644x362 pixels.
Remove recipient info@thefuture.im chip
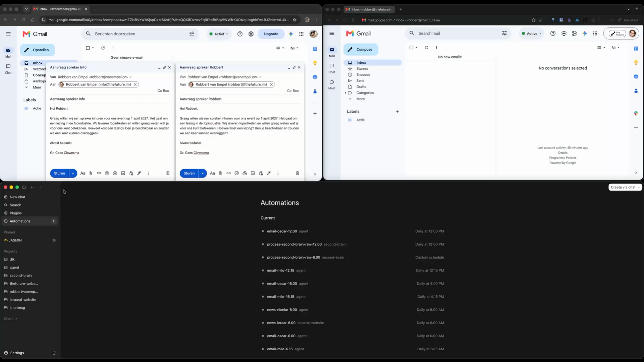point(135,84)
